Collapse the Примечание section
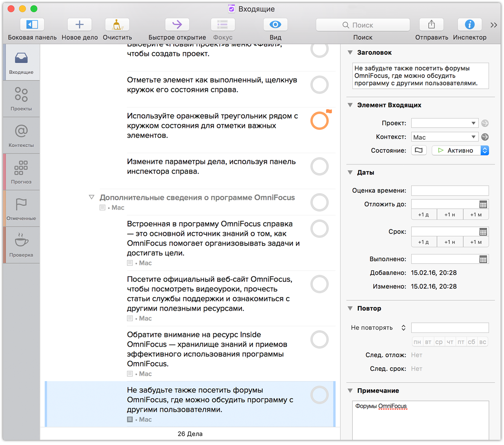Image resolution: width=504 pixels, height=445 pixels. point(350,391)
